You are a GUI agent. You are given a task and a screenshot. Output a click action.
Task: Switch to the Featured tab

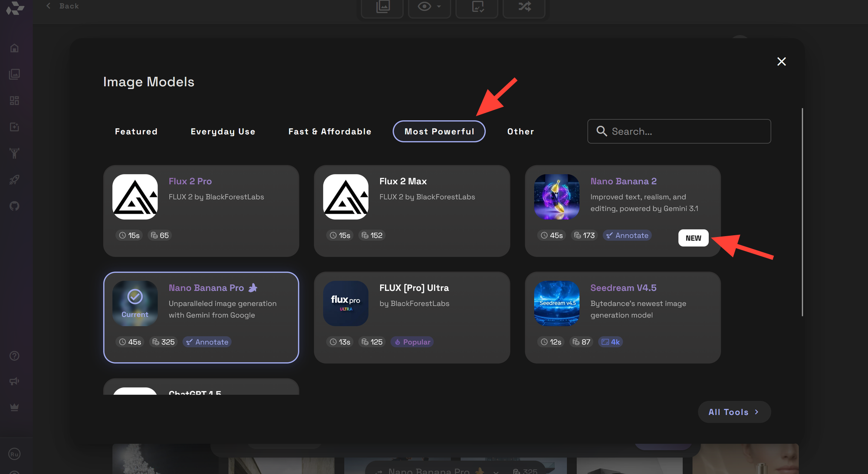[x=136, y=132]
